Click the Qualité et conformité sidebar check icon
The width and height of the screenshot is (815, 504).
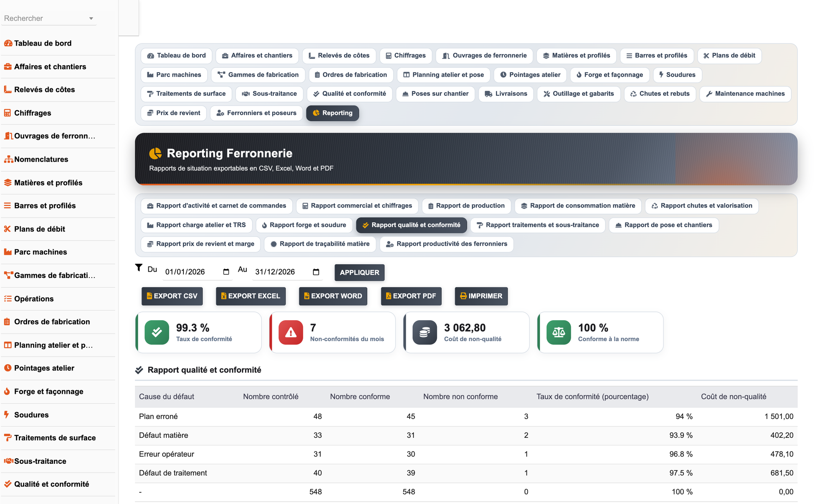pyautogui.click(x=8, y=484)
